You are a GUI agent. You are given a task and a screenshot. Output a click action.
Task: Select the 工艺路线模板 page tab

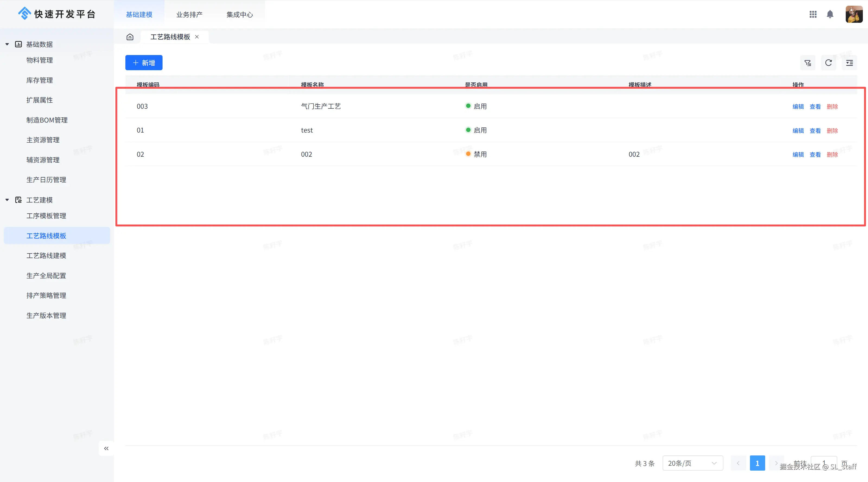pos(170,37)
